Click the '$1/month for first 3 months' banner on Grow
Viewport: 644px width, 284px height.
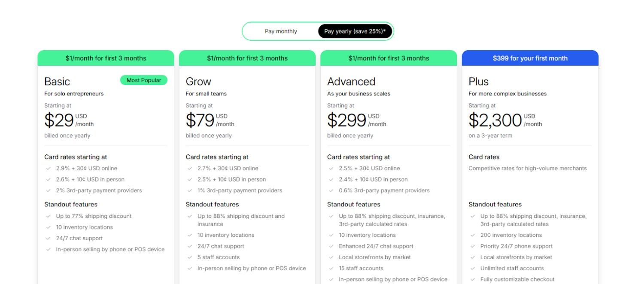(247, 58)
